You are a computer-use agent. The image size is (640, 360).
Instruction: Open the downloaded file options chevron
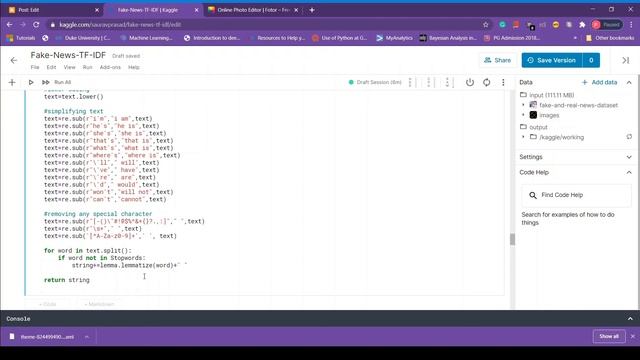pos(87,337)
